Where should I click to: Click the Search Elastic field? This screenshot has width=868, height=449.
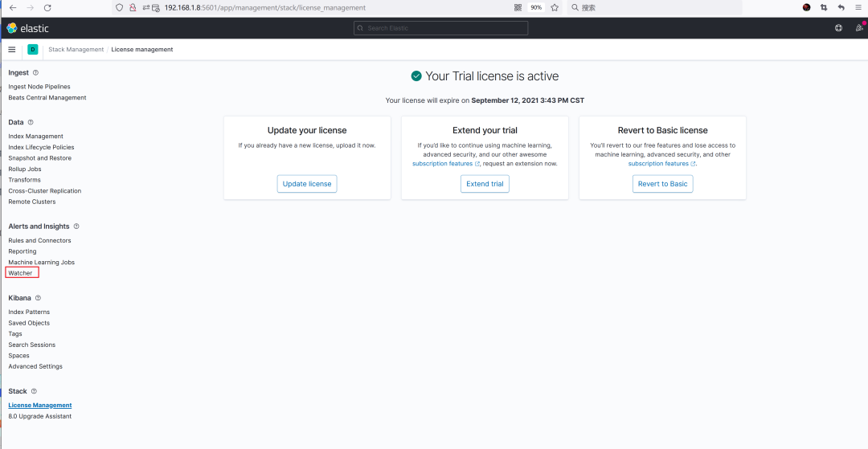coord(440,27)
